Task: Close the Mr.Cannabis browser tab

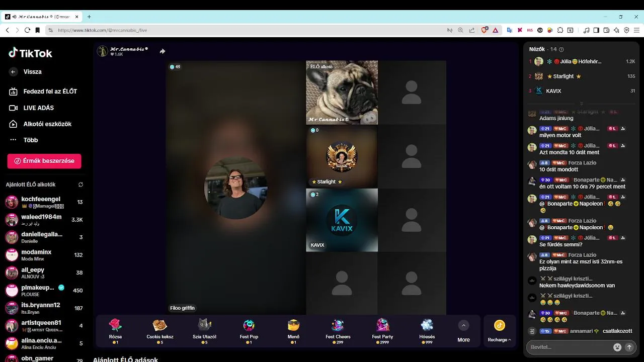Action: point(77,17)
